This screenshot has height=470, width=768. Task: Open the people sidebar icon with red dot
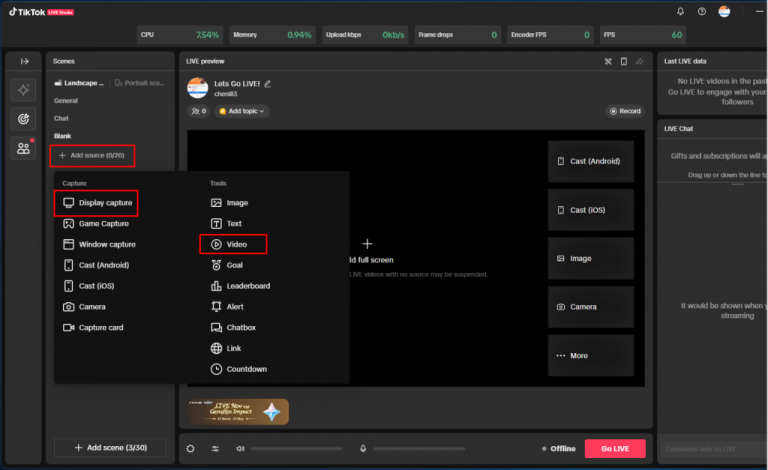(x=24, y=148)
